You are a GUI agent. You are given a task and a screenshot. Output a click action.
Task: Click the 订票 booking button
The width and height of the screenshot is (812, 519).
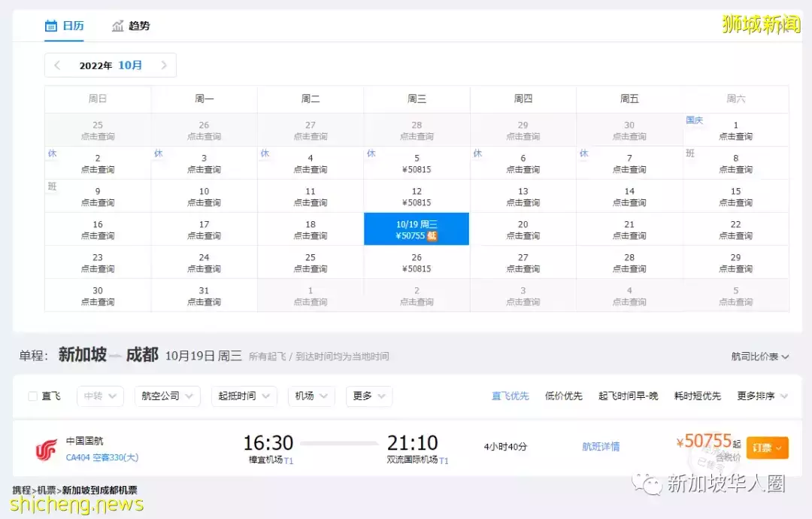pos(767,447)
